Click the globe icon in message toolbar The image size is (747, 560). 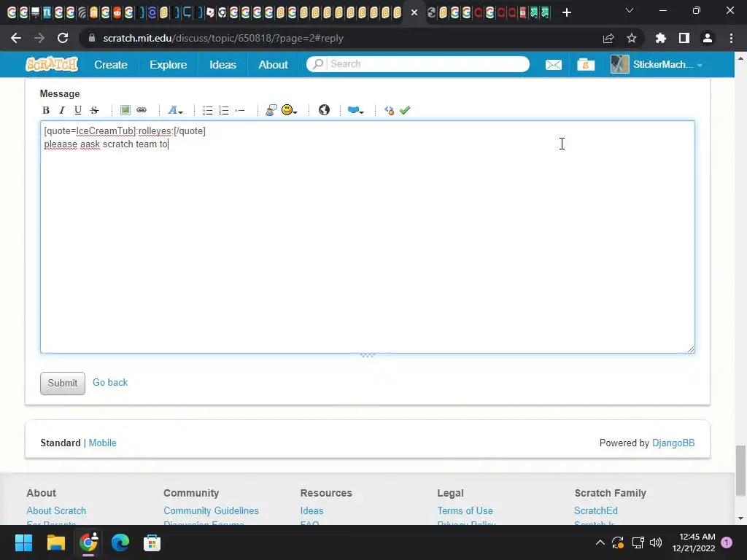[324, 110]
